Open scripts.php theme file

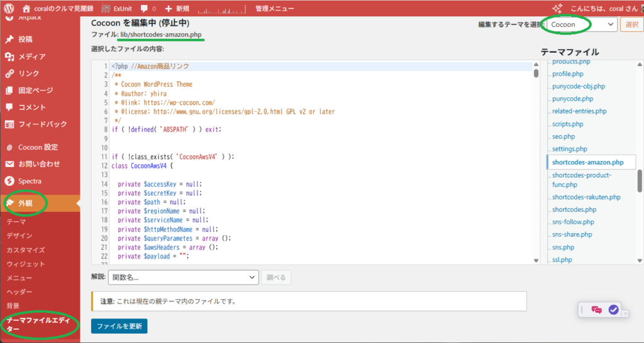(568, 124)
